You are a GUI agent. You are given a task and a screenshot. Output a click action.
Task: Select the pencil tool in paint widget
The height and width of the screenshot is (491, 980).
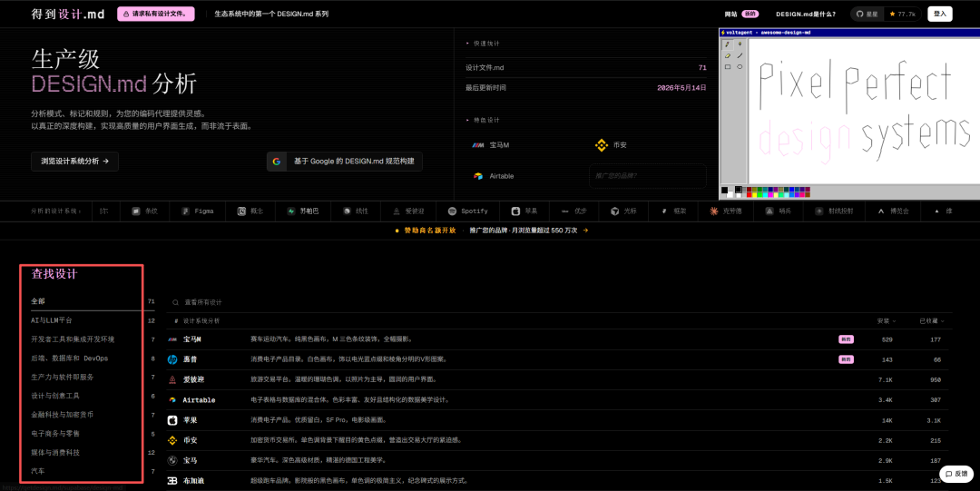[728, 44]
